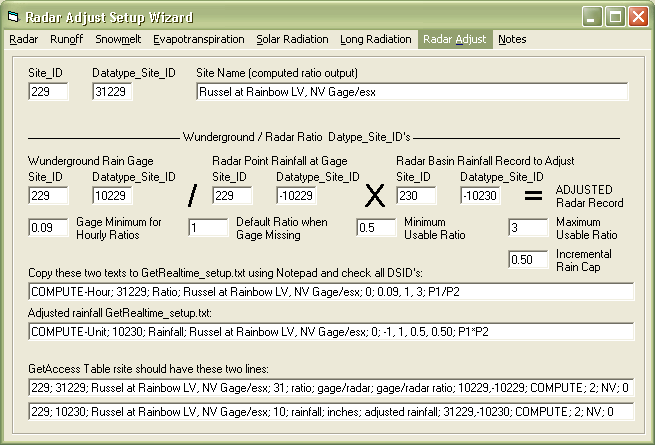Click the Gage Minimum for Hourly Ratios field
The width and height of the screenshot is (655, 445).
pyautogui.click(x=48, y=228)
